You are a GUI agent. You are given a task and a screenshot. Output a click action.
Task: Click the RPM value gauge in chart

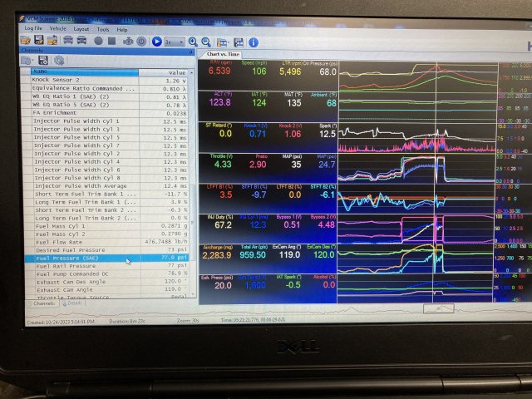tap(219, 69)
